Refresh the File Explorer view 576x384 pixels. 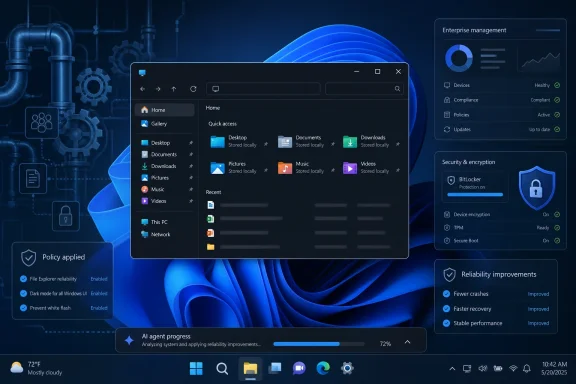(x=193, y=89)
